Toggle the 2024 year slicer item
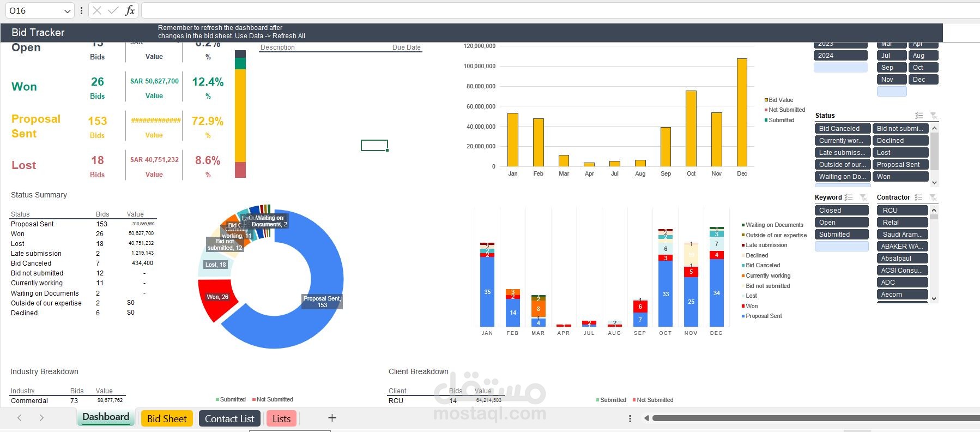The height and width of the screenshot is (432, 980). [840, 56]
